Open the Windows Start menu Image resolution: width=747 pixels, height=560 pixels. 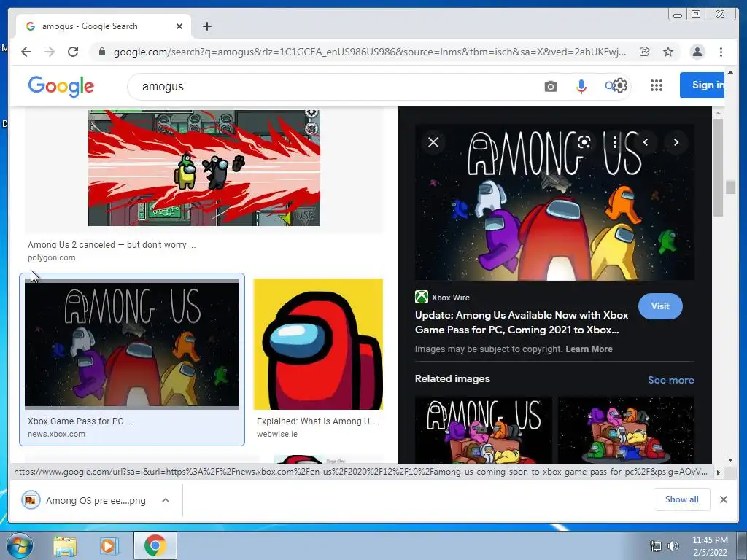(20, 545)
